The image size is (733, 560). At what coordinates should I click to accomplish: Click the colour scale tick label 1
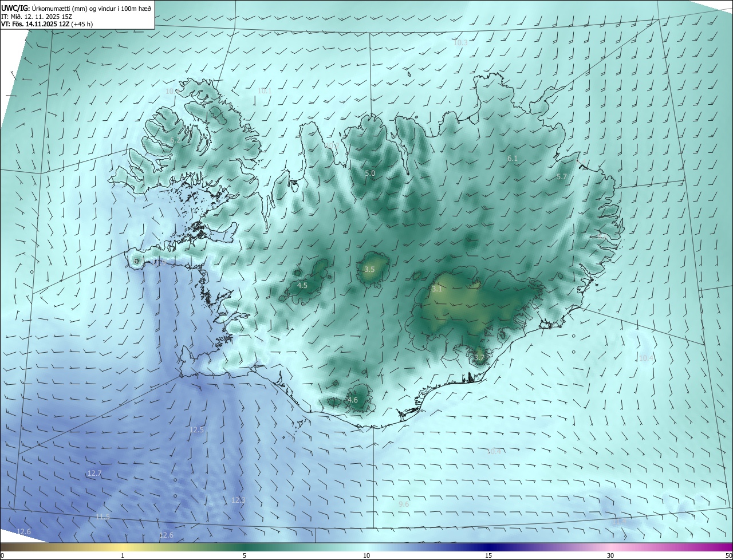pyautogui.click(x=123, y=555)
